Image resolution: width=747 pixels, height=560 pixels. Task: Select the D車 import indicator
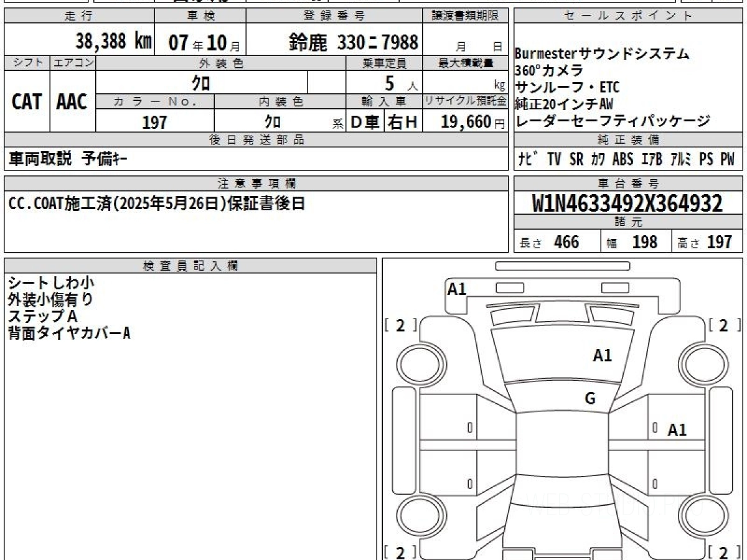point(365,123)
